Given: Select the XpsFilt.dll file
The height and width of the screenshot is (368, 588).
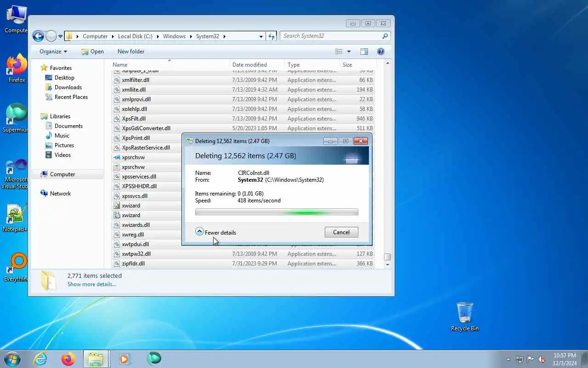Looking at the screenshot, I should coord(243,119).
